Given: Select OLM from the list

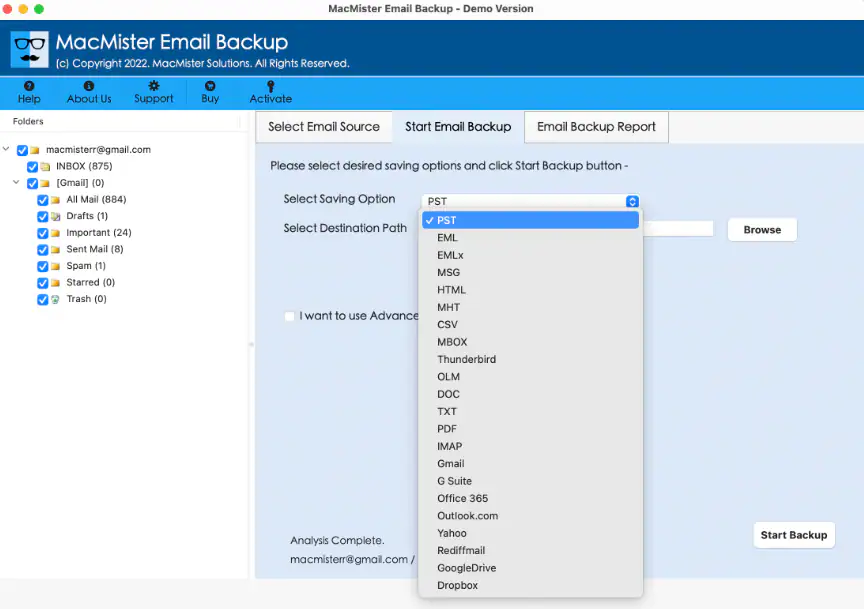Looking at the screenshot, I should [x=530, y=376].
